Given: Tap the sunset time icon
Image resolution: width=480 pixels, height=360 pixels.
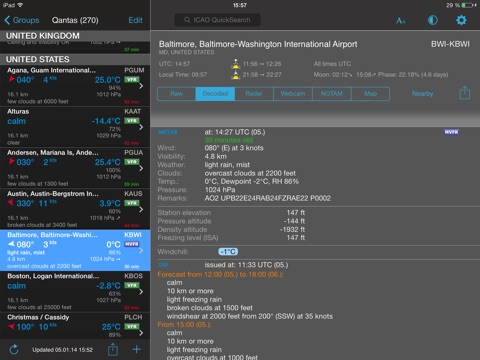Looking at the screenshot, I should point(236,75).
